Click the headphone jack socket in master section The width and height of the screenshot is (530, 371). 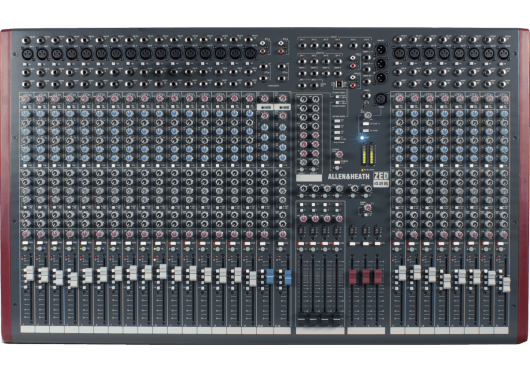(x=367, y=97)
